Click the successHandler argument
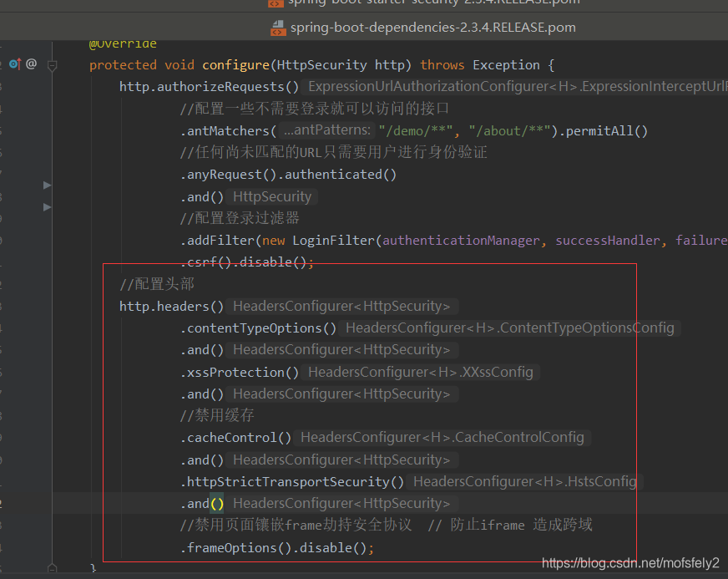 pos(607,241)
